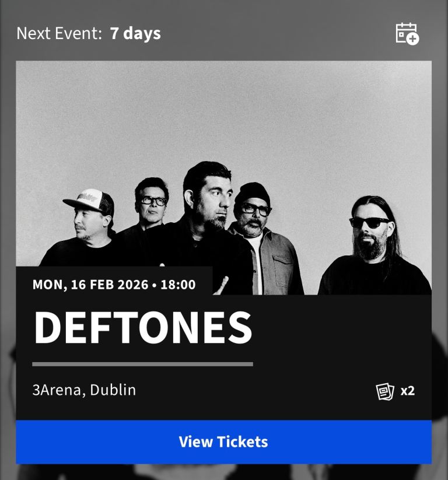Select the DEFTONES event title
This screenshot has width=448, height=480.
143,328
